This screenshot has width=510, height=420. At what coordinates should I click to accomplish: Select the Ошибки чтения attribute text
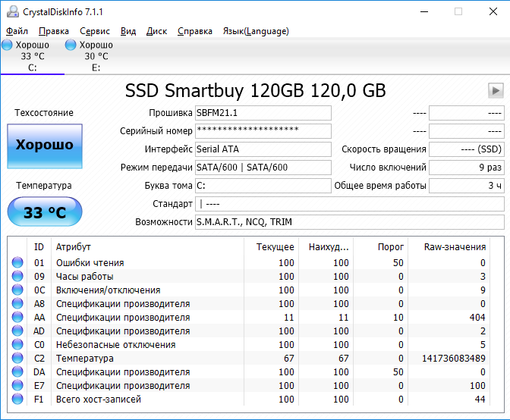pos(90,263)
